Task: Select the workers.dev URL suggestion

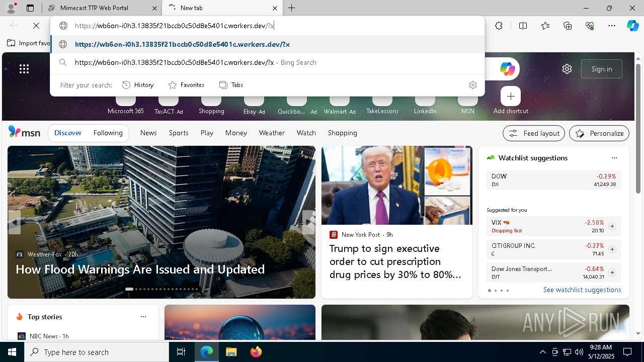Action: 267,44
